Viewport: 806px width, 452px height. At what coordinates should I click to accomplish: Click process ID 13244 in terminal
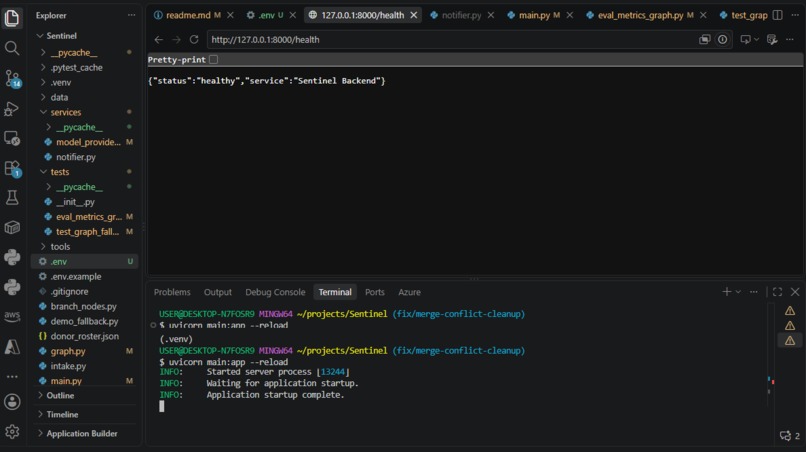click(x=333, y=372)
